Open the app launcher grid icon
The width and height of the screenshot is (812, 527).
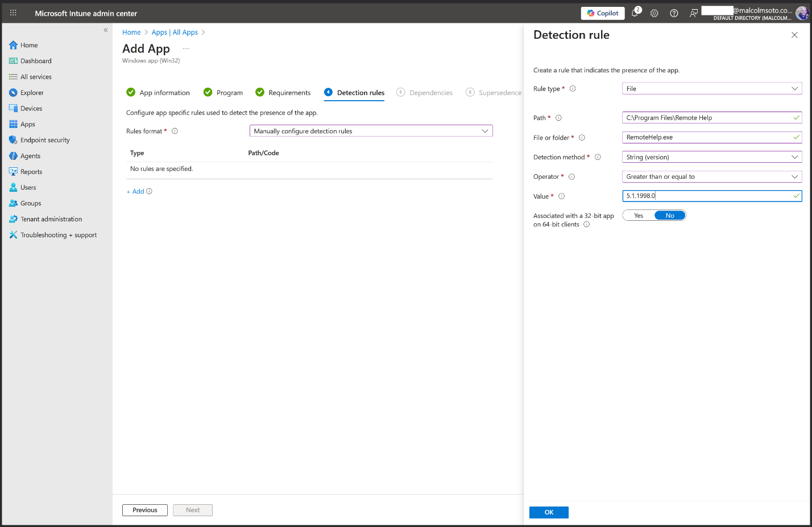point(13,13)
